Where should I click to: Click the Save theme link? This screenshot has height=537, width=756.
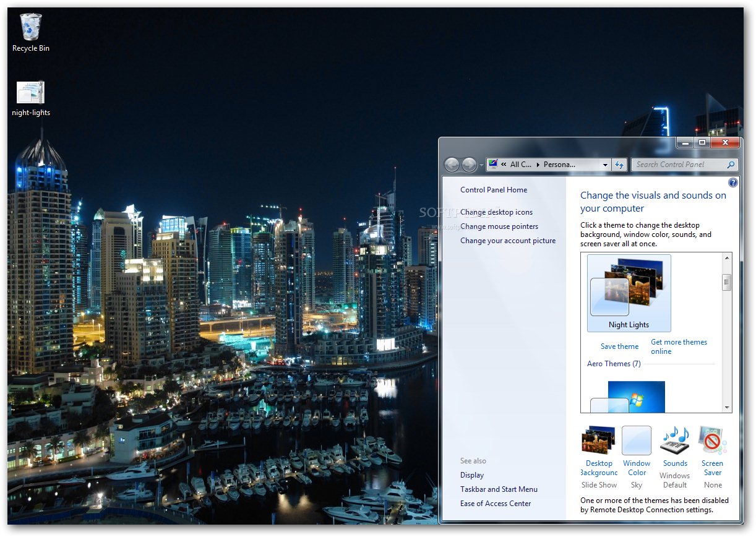pyautogui.click(x=619, y=346)
